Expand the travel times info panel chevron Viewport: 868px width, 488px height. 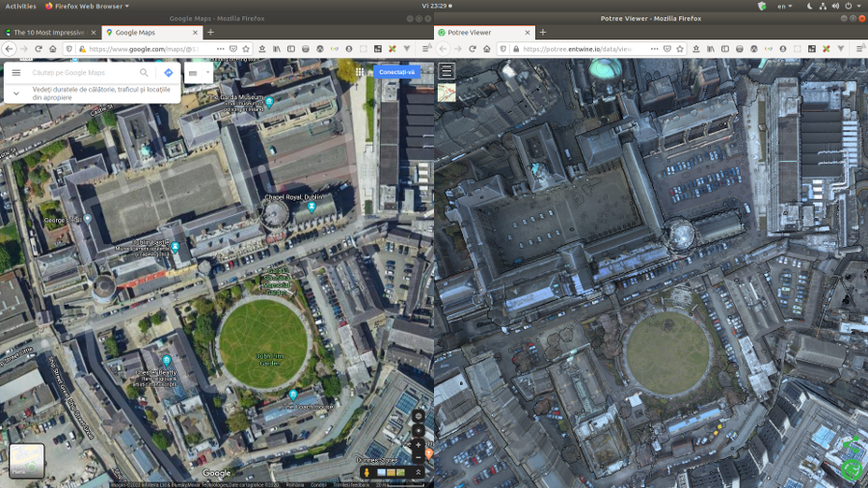[x=16, y=94]
